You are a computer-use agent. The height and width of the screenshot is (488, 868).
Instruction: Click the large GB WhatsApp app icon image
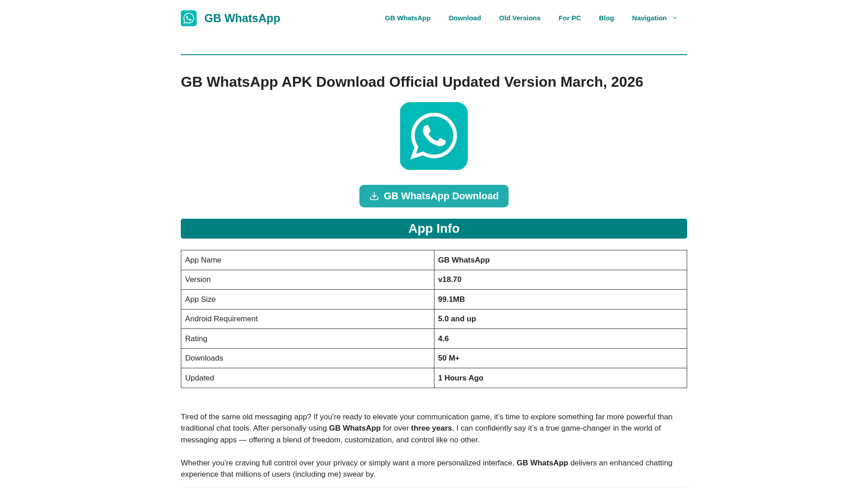[x=434, y=136]
